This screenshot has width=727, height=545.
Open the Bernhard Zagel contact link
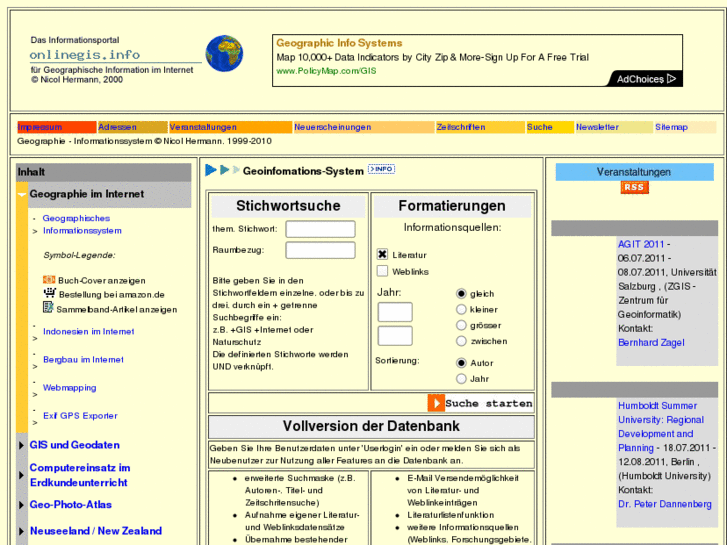point(651,342)
